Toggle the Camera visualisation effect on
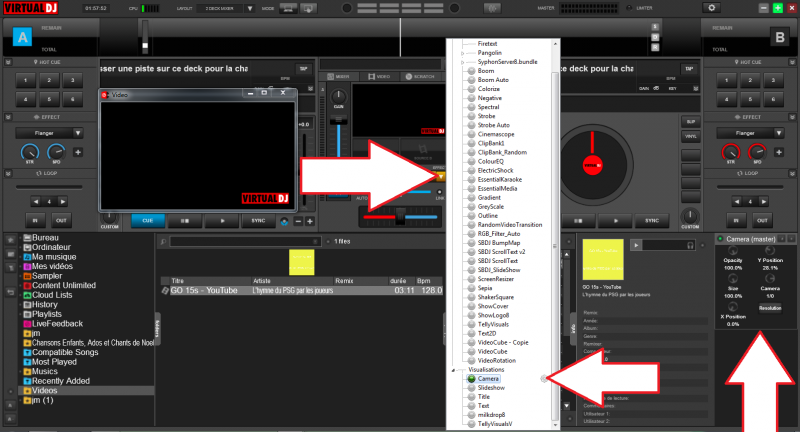The width and height of the screenshot is (800, 432). (x=471, y=378)
